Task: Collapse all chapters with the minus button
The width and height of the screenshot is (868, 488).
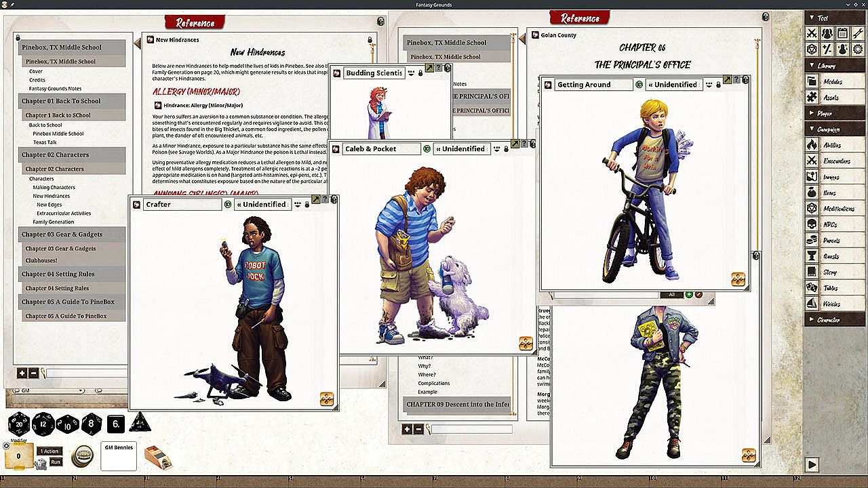Action: point(33,373)
